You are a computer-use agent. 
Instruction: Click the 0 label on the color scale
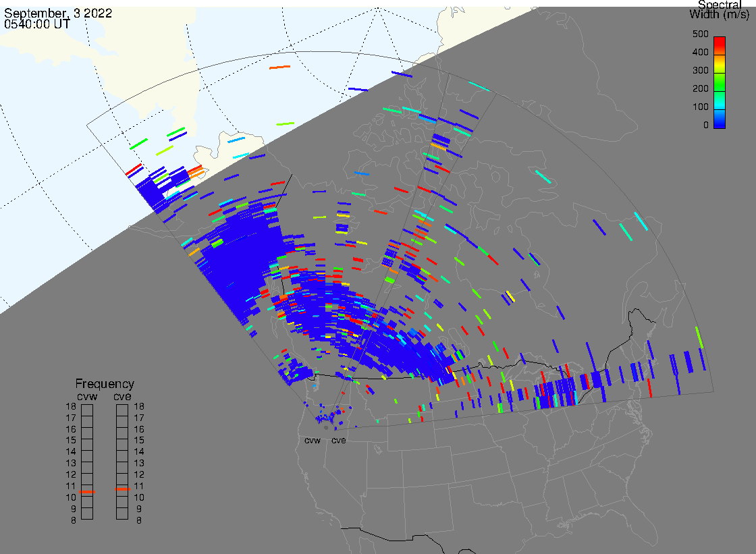[x=706, y=126]
